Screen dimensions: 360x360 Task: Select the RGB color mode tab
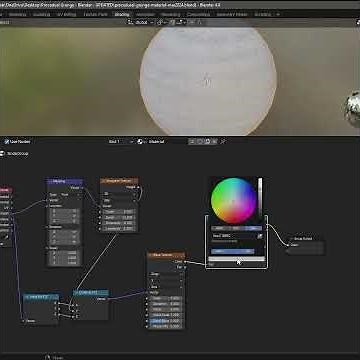coord(219,228)
